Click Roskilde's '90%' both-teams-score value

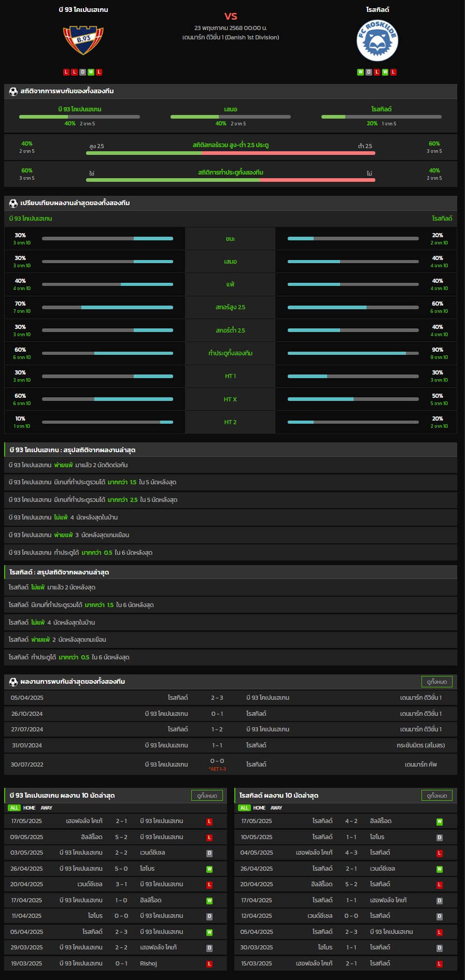coord(438,350)
